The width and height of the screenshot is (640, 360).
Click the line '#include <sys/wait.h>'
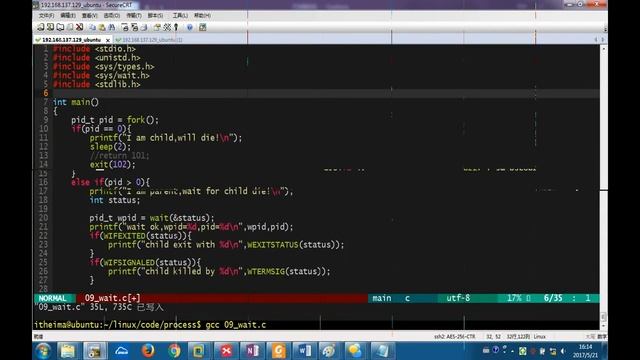[x=101, y=76]
